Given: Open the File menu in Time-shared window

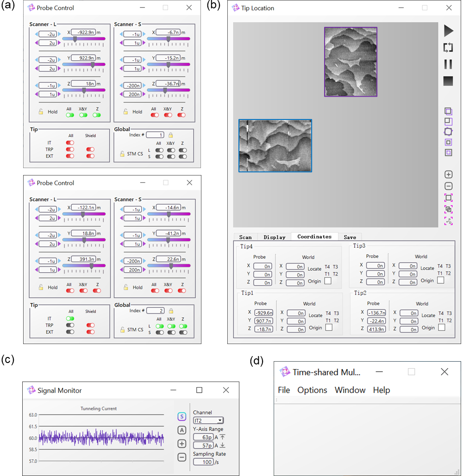Looking at the screenshot, I should [284, 390].
